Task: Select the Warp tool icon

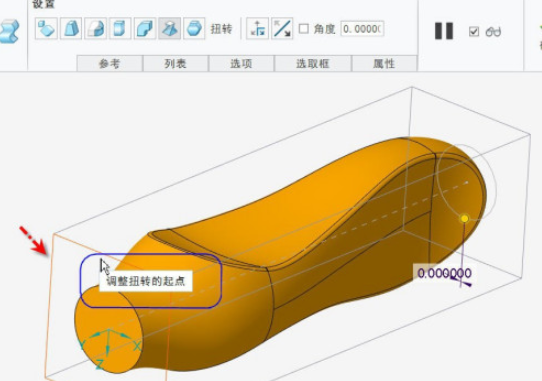Action: (x=71, y=28)
